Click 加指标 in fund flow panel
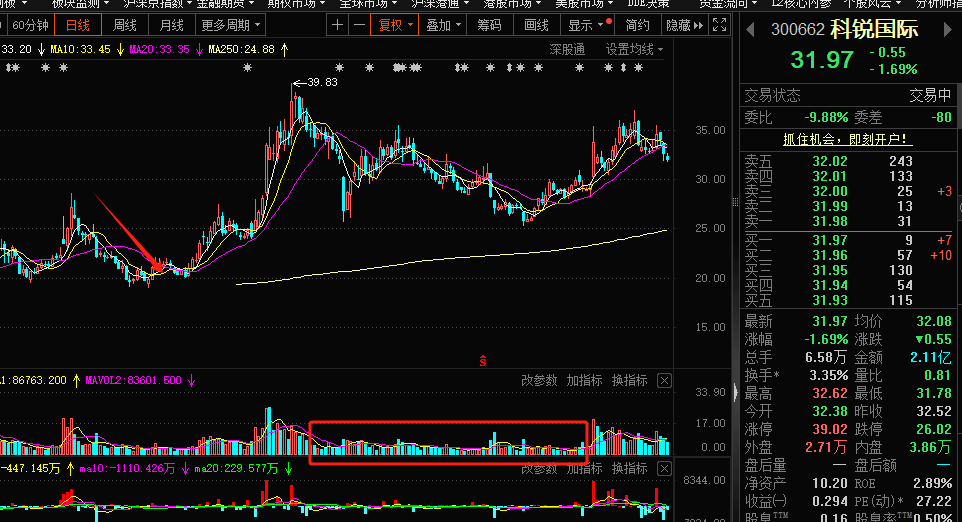The height and width of the screenshot is (522, 962). click(584, 469)
